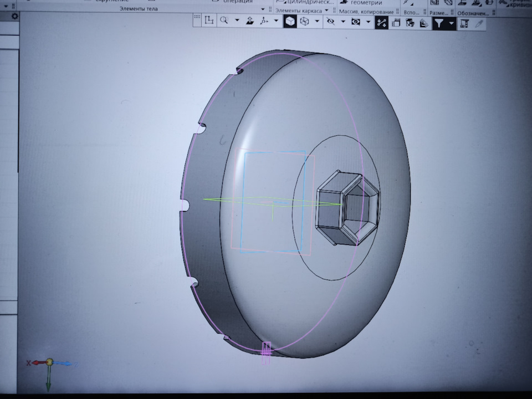
Task: Click the Цилиндрическая command button
Action: click(x=307, y=2)
